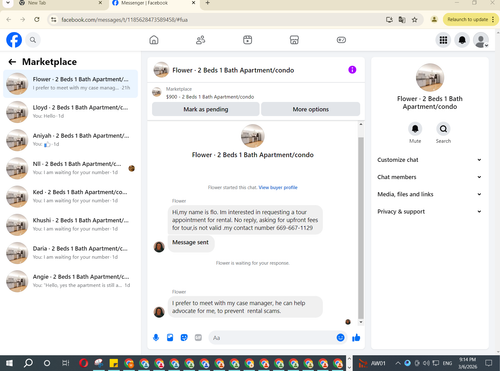Screen dimensions: 500x371
Task: Go to Home feed icon
Action: point(154,40)
